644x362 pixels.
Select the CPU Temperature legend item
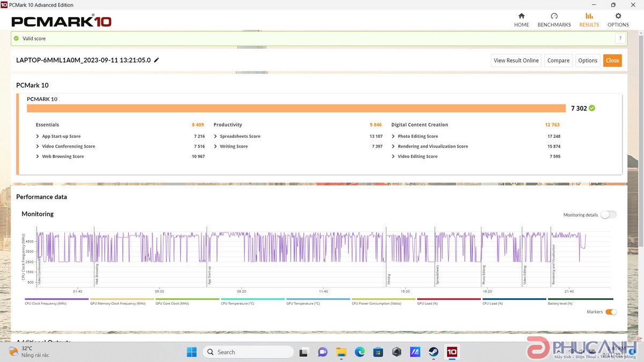pyautogui.click(x=253, y=301)
